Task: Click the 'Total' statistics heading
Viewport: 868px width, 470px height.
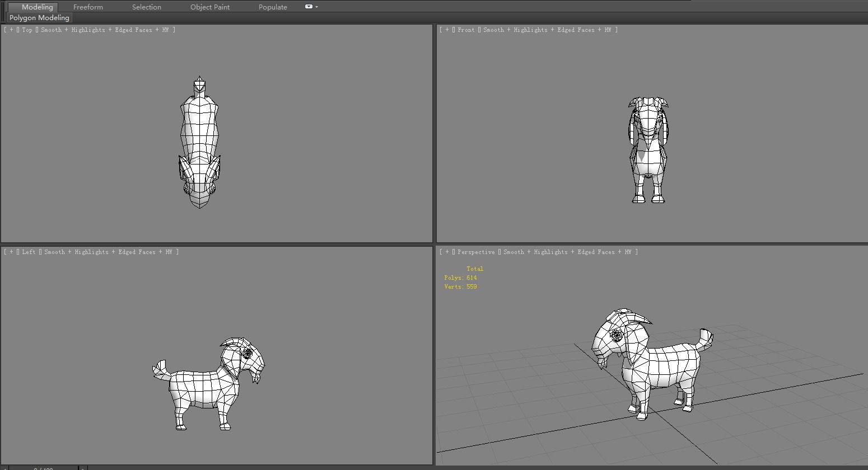Action: click(x=475, y=269)
